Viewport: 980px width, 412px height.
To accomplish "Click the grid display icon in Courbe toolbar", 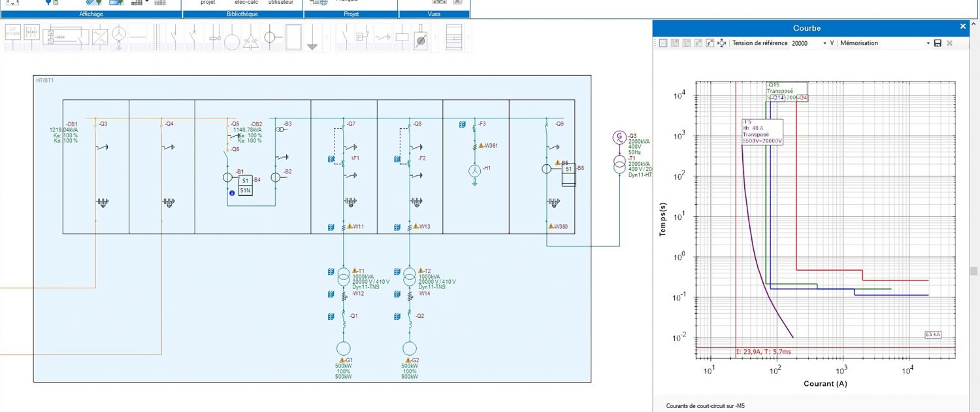I will 662,43.
